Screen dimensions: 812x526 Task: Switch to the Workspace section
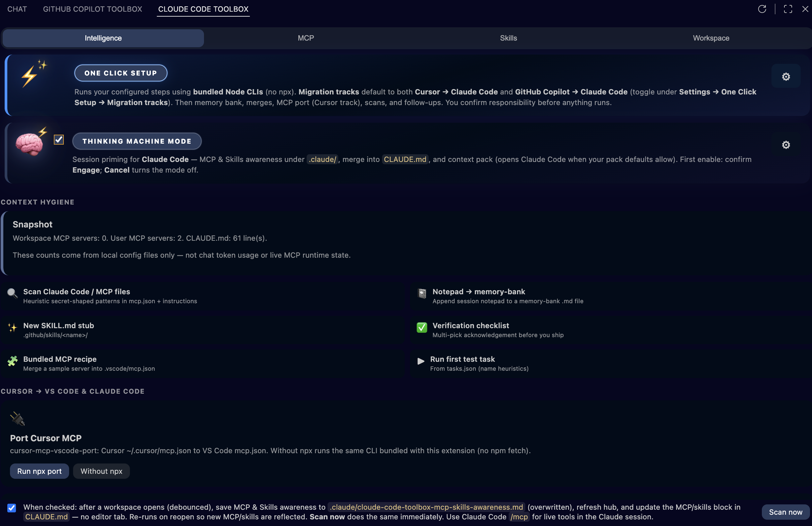click(711, 38)
